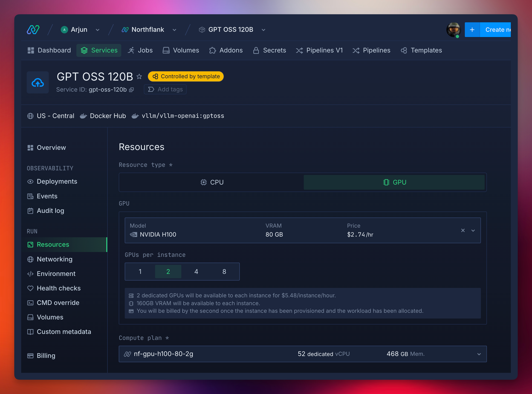Open the Templates tab
The image size is (532, 394).
(x=421, y=50)
